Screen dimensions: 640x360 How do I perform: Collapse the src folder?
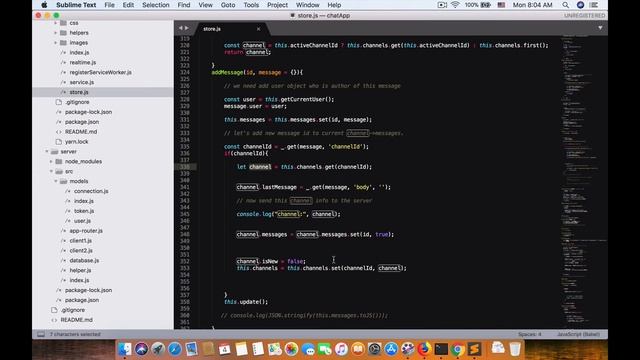[x=51, y=171]
